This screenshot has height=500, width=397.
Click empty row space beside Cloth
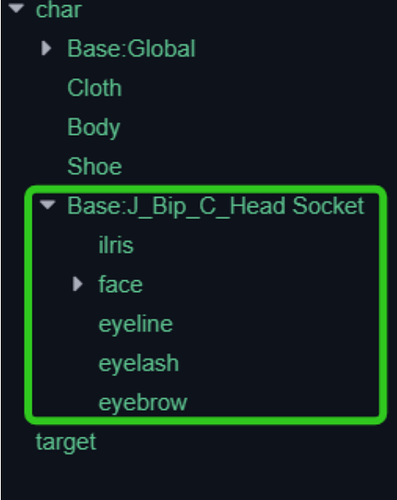[257, 88]
